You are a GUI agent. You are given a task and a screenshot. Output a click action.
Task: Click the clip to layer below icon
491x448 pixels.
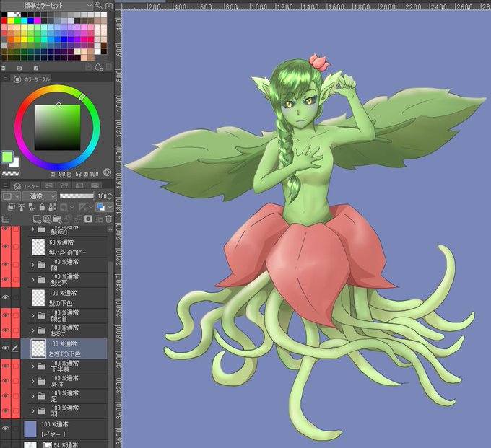(x=12, y=207)
